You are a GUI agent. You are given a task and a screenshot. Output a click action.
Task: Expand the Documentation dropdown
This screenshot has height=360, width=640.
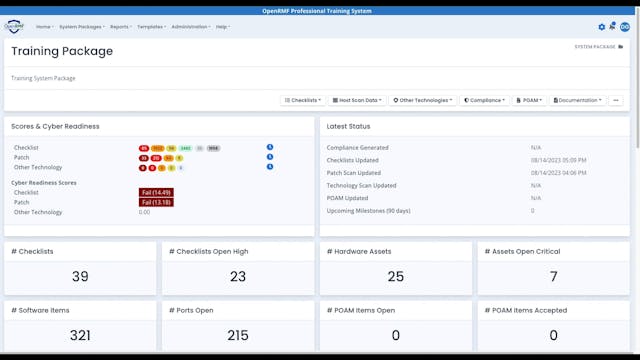coord(577,100)
